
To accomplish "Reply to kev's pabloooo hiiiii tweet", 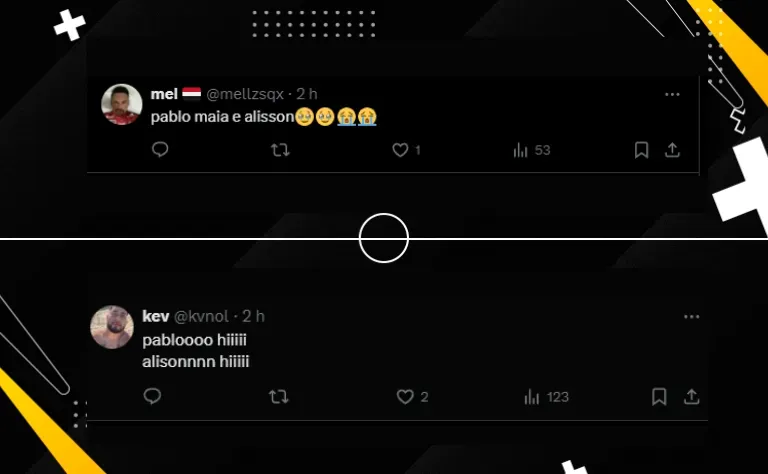I will [x=152, y=396].
